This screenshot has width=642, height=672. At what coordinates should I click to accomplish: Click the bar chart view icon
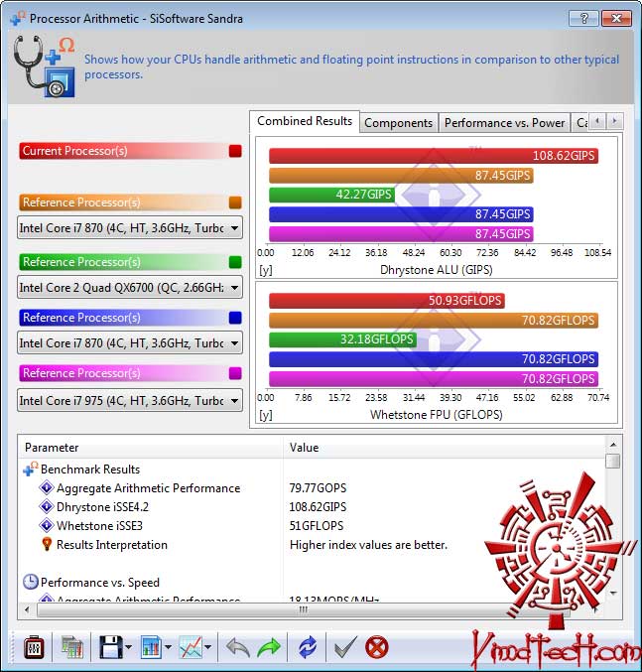(151, 647)
